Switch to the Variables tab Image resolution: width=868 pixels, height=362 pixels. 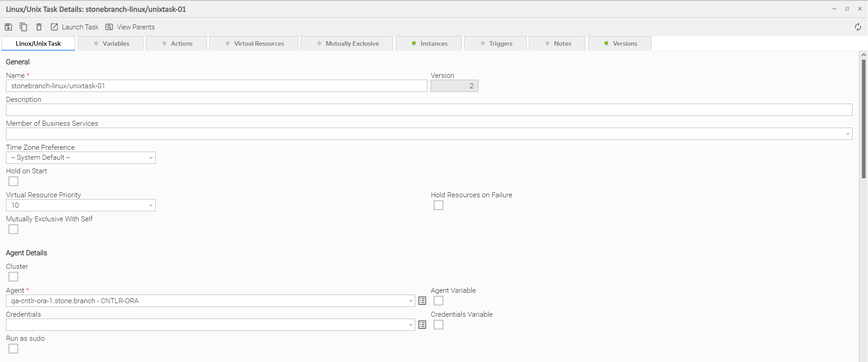[111, 43]
